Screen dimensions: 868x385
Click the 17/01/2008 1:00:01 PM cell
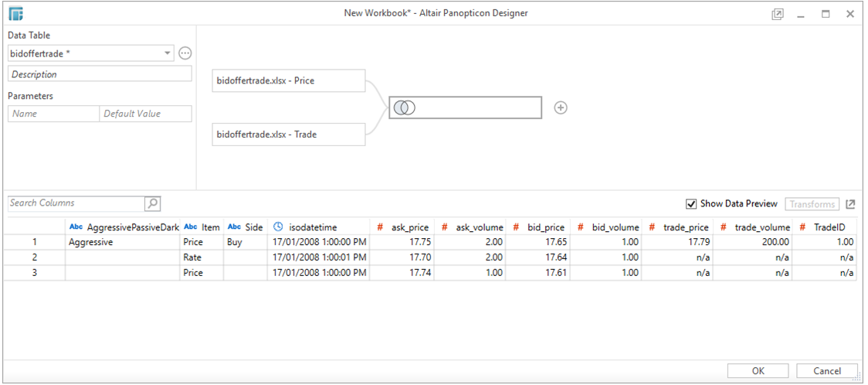pyautogui.click(x=318, y=257)
